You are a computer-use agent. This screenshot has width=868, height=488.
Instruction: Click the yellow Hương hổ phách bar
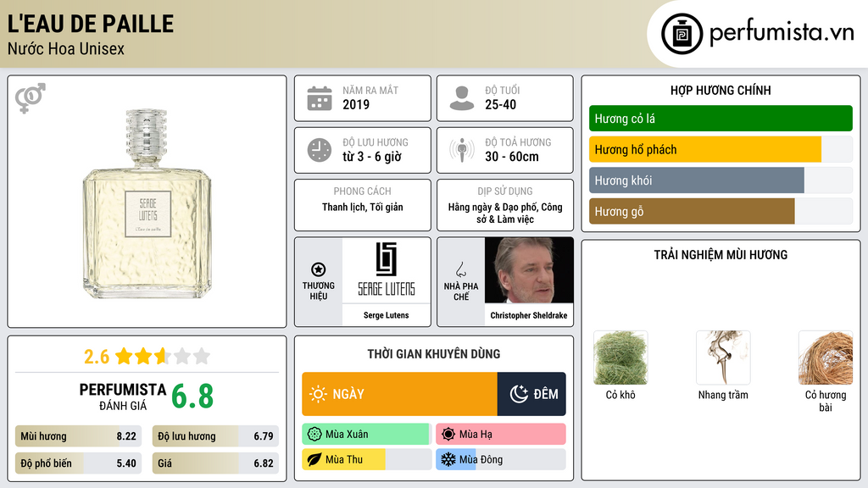click(705, 149)
